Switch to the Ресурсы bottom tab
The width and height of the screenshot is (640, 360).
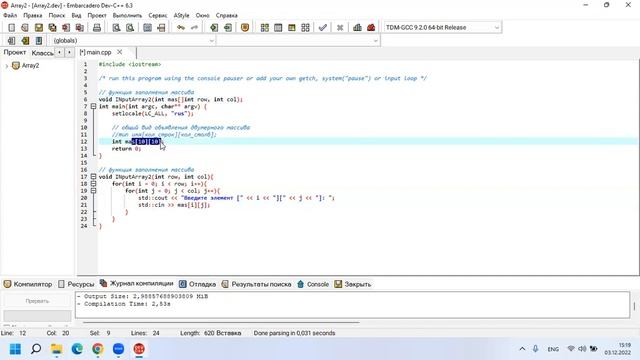pyautogui.click(x=76, y=284)
